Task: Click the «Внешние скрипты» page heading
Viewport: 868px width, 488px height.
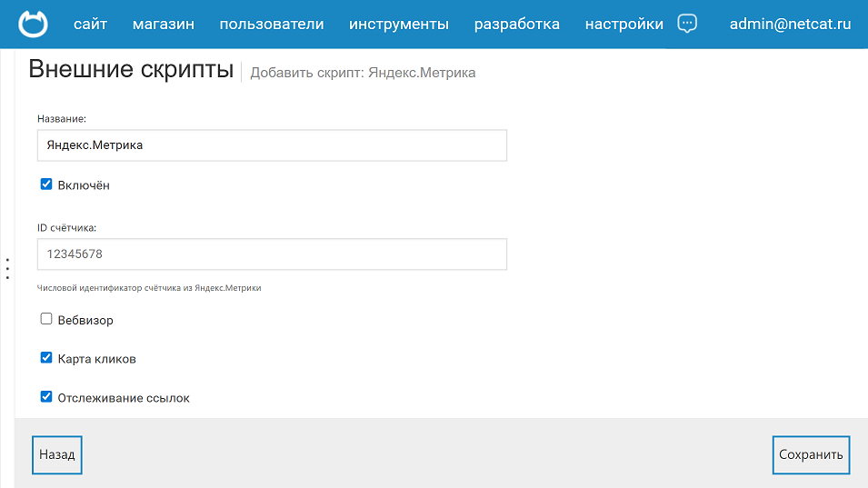Action: [x=131, y=70]
